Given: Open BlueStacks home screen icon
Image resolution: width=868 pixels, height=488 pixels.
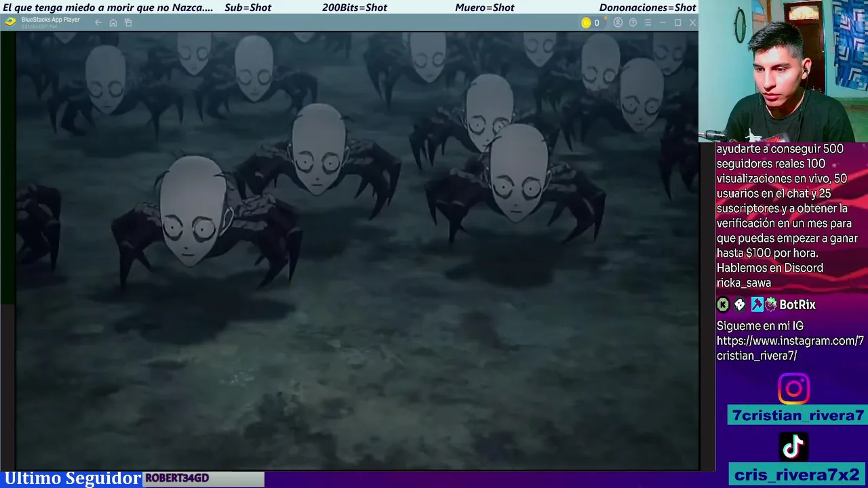Looking at the screenshot, I should (x=113, y=22).
